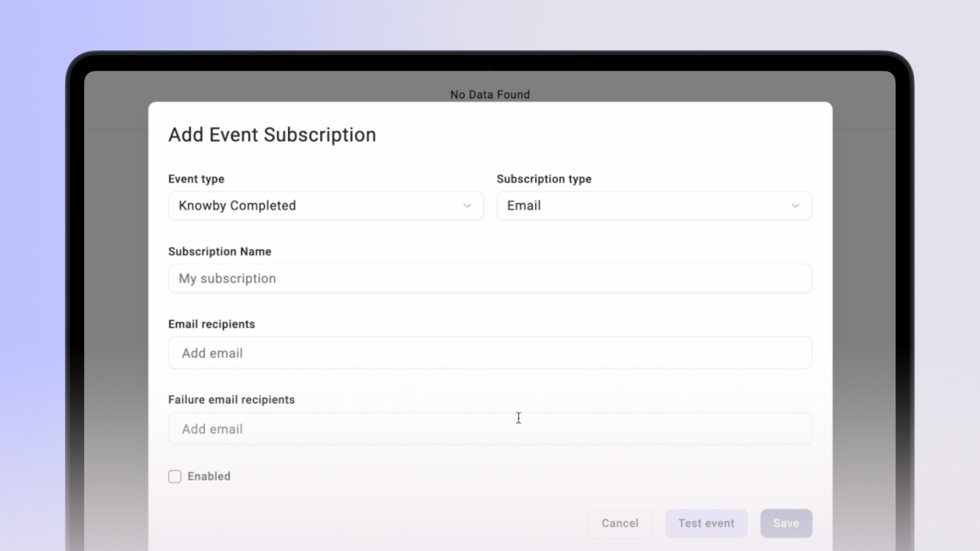The width and height of the screenshot is (980, 551).
Task: Click the Subscription type chevron arrow
Action: (x=795, y=206)
